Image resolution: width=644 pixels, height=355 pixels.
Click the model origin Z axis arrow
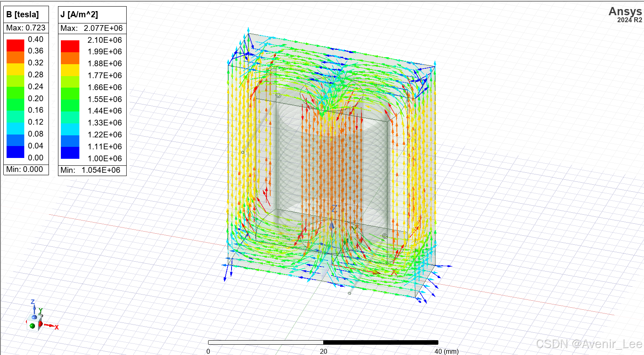pos(332,225)
